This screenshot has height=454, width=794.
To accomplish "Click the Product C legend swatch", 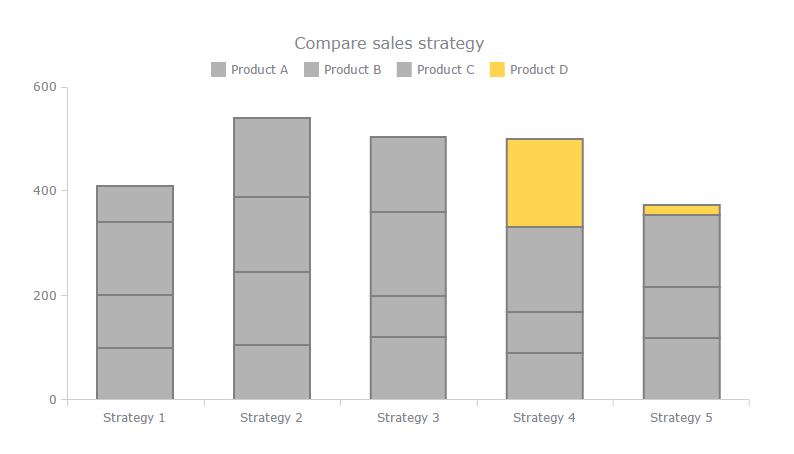I will [x=405, y=70].
